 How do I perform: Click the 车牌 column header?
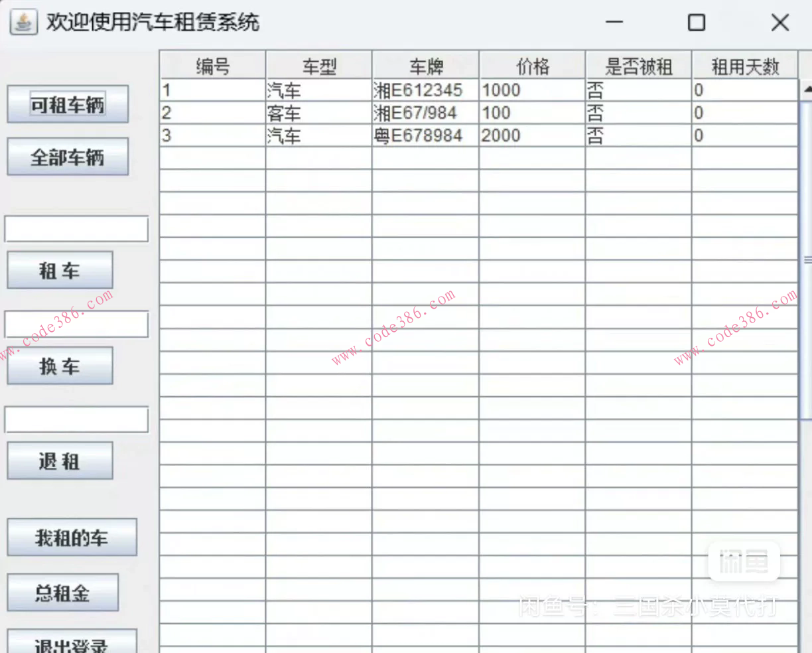tap(426, 66)
